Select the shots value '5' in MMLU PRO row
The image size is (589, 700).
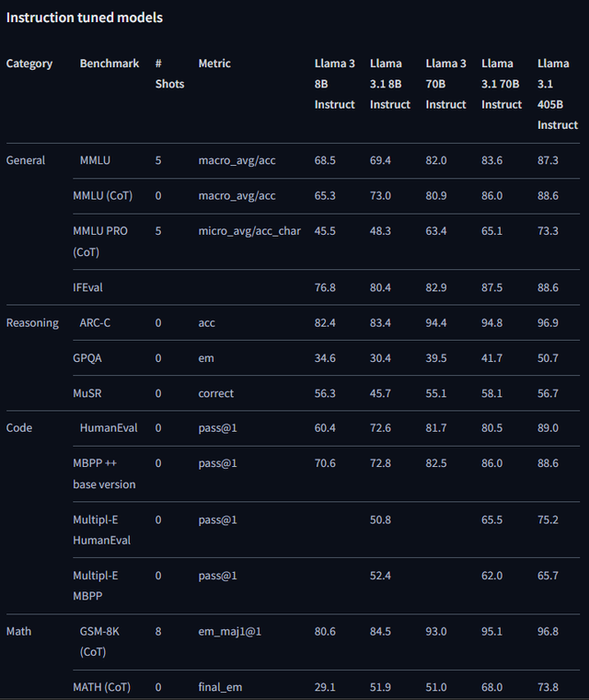click(x=158, y=231)
